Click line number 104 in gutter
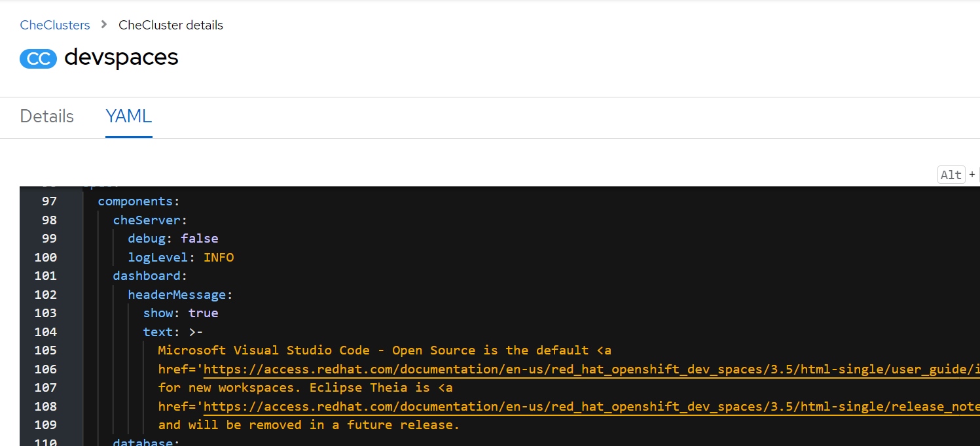Viewport: 980px width, 446px height. pos(46,332)
